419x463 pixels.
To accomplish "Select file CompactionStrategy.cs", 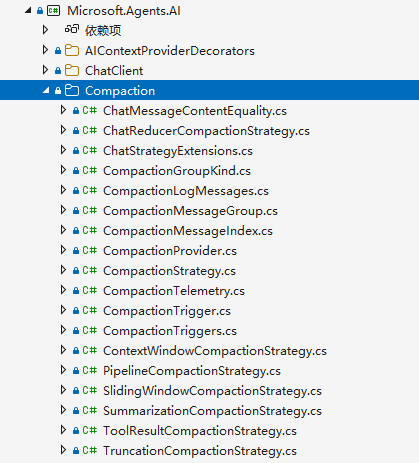I will coord(169,271).
